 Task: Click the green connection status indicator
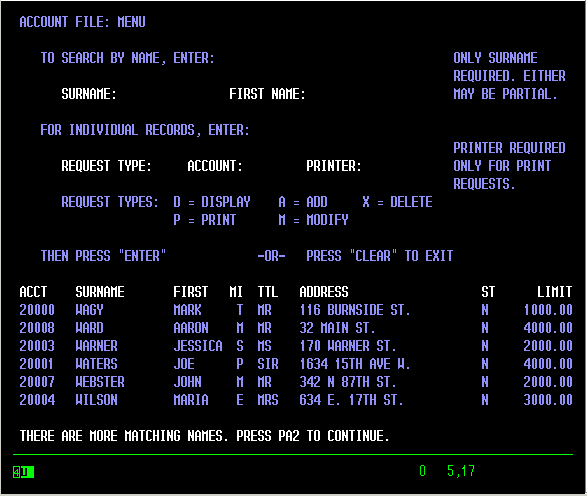[x=23, y=472]
